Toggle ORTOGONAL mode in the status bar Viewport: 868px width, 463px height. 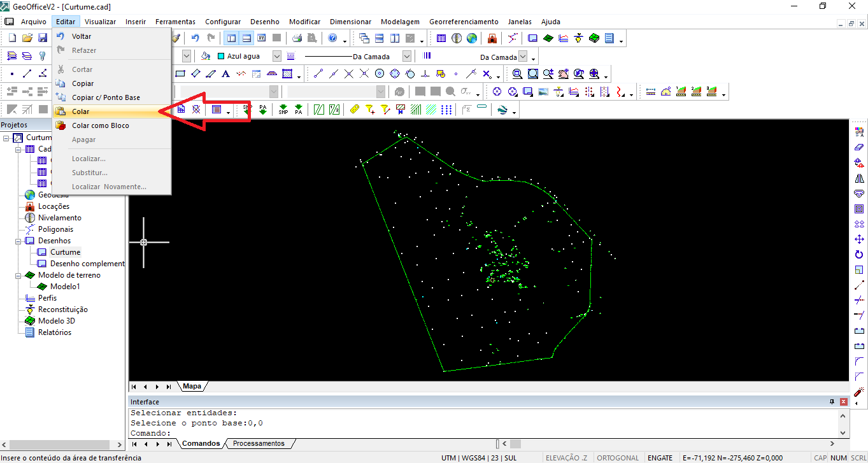618,458
